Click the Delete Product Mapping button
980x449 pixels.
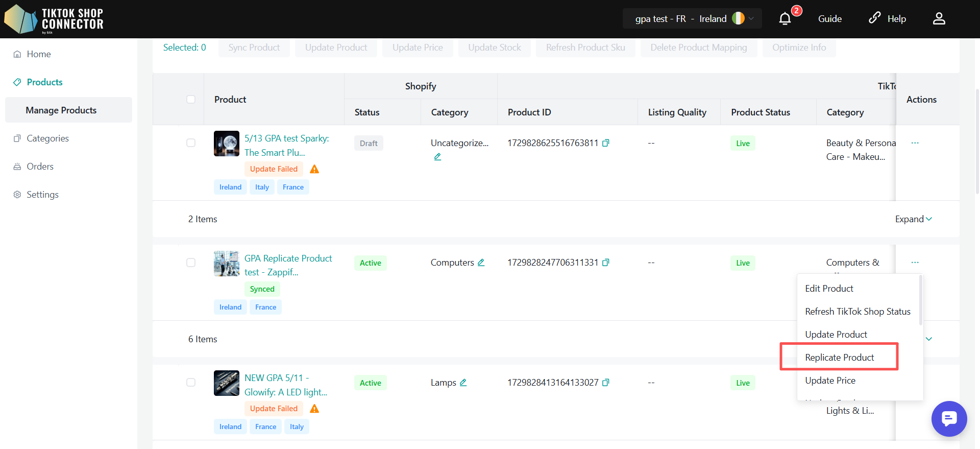(x=699, y=48)
